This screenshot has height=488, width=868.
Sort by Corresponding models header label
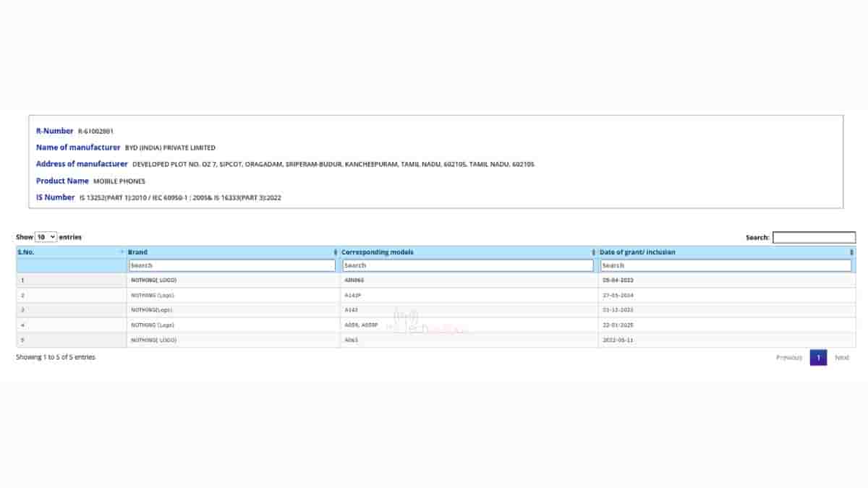pos(378,252)
